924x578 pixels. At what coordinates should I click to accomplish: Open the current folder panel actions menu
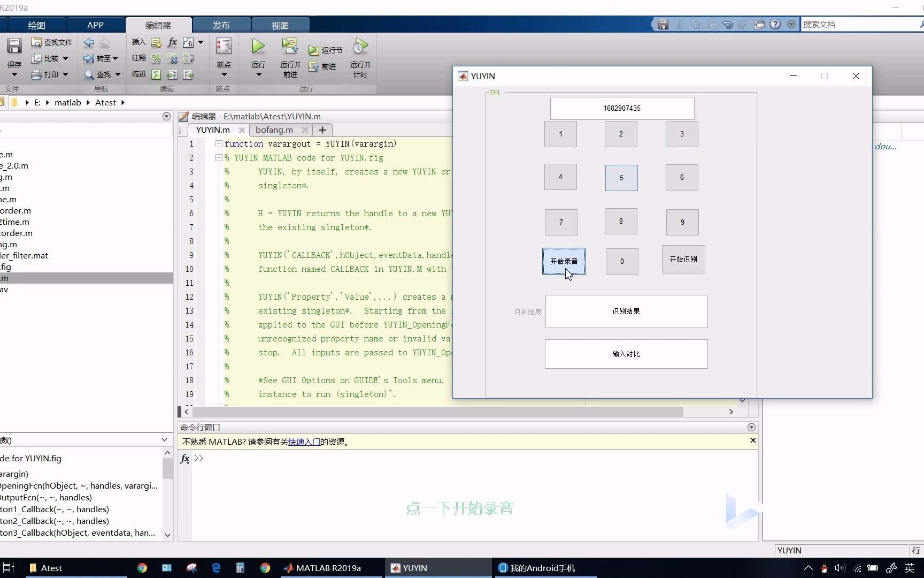coord(166,116)
